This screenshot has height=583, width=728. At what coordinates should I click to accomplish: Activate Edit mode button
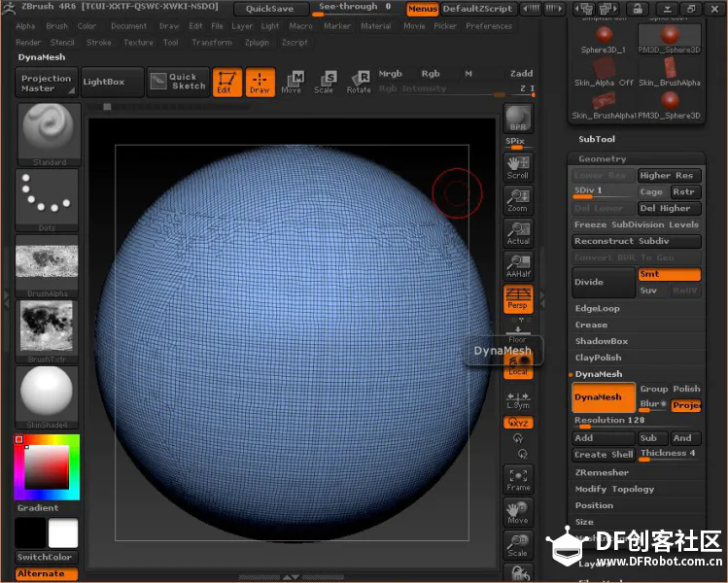click(227, 83)
